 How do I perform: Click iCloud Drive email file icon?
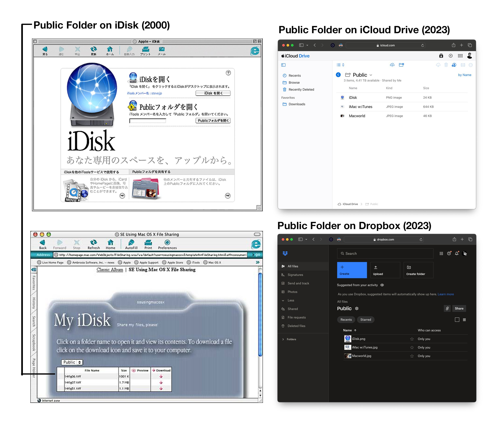click(x=463, y=65)
